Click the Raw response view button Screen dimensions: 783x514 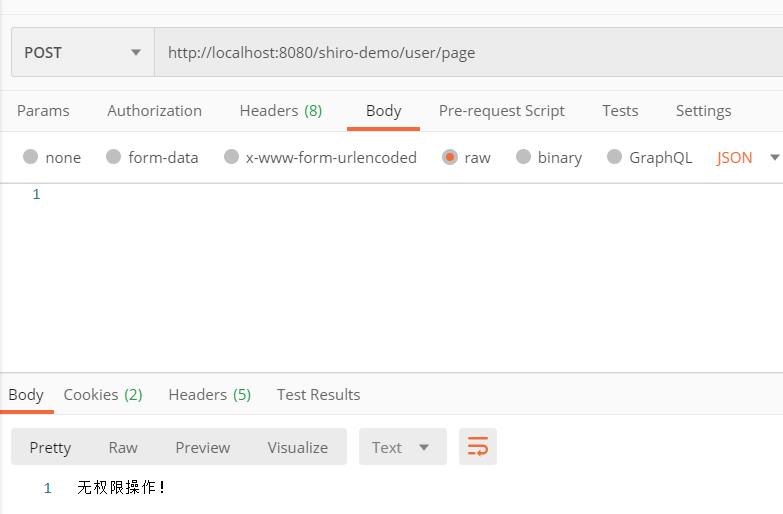(x=123, y=447)
